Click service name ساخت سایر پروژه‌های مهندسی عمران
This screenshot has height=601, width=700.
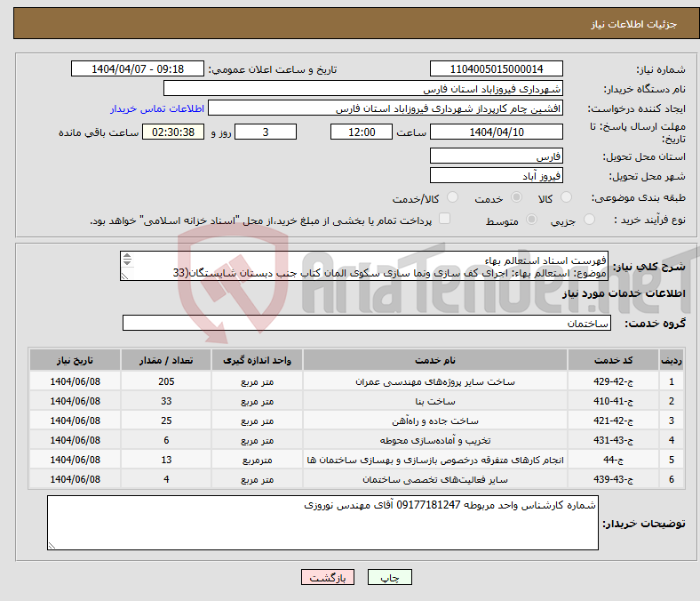point(435,381)
